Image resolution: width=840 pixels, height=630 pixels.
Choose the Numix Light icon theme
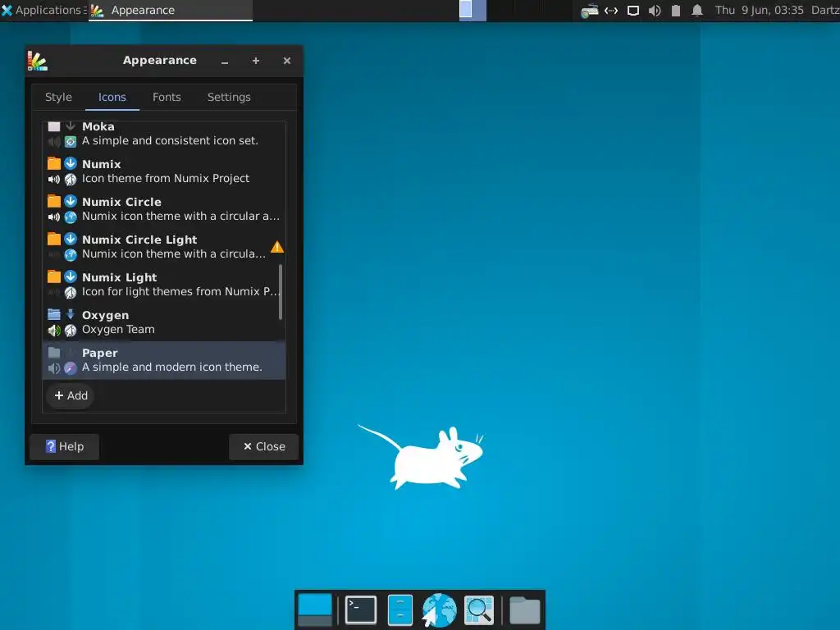tap(164, 285)
